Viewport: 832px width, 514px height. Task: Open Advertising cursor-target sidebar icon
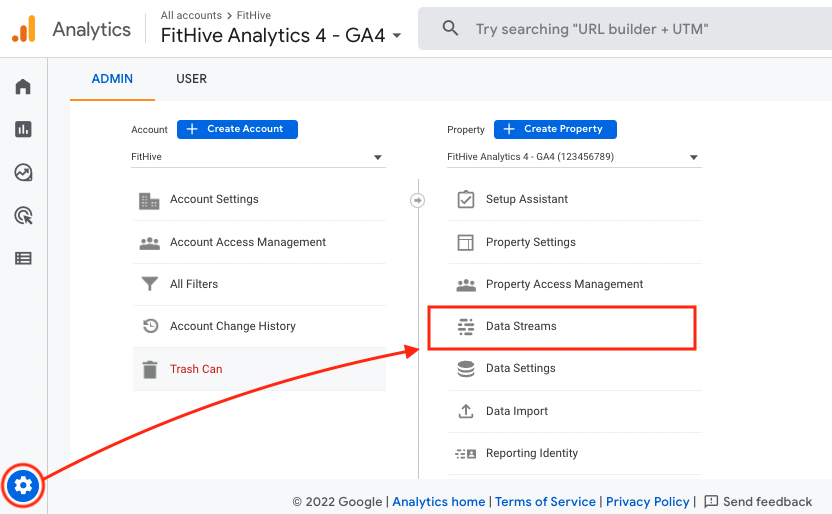click(23, 215)
